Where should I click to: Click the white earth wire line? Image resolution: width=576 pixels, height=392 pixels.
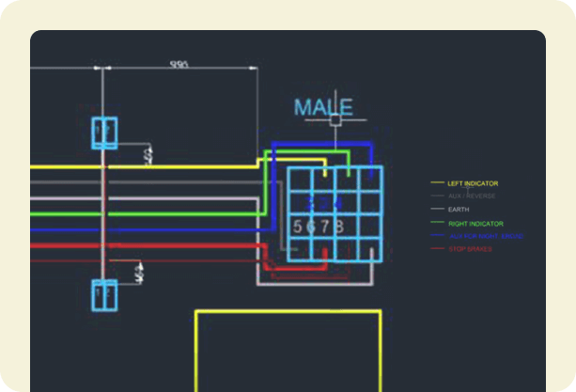(x=188, y=198)
